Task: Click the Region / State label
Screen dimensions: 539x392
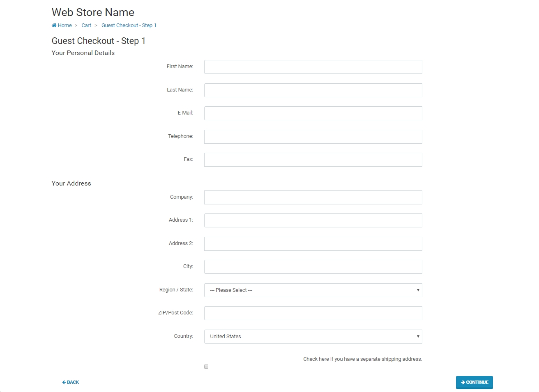Action: click(x=176, y=290)
